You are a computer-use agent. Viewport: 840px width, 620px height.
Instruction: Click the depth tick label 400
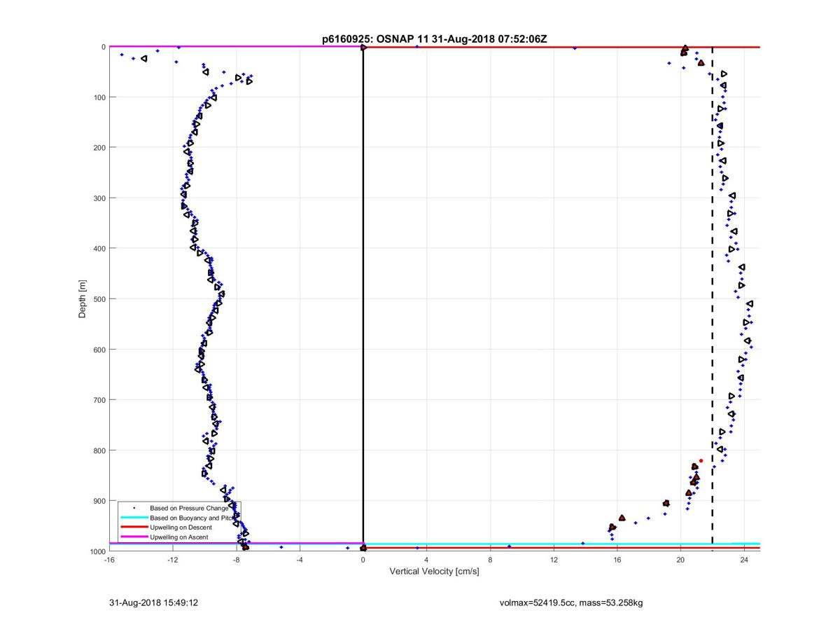[x=99, y=249]
